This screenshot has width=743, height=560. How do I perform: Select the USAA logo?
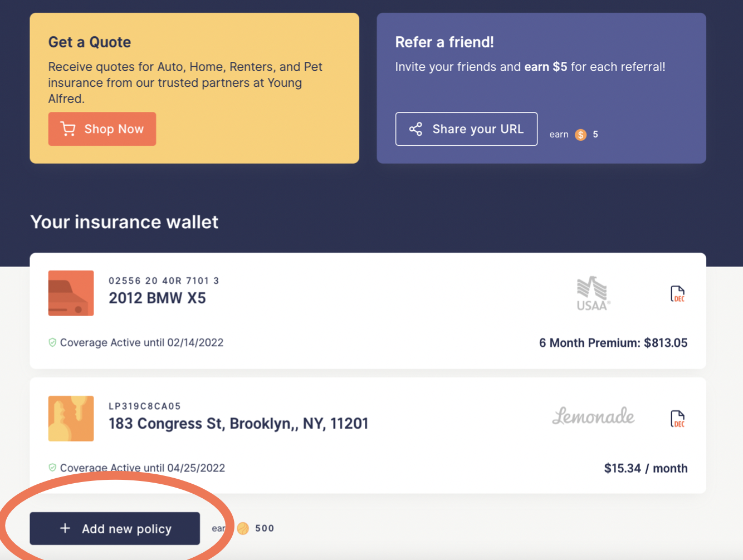593,294
